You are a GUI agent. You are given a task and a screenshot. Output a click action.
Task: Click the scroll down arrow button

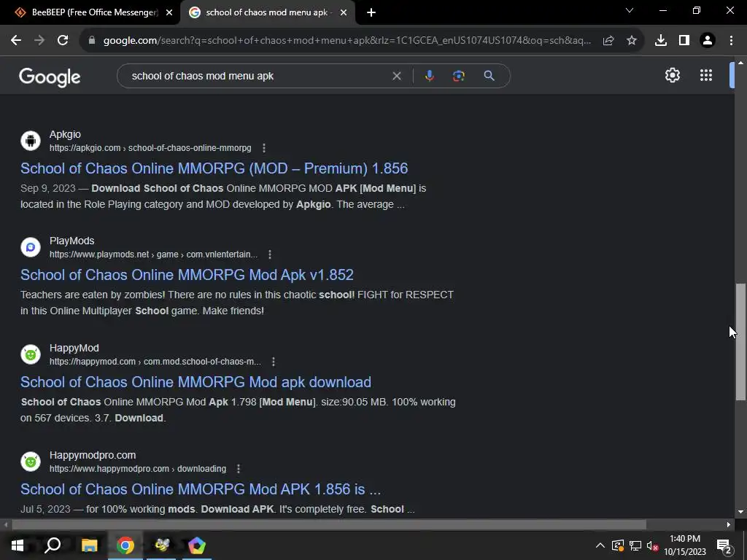(740, 512)
